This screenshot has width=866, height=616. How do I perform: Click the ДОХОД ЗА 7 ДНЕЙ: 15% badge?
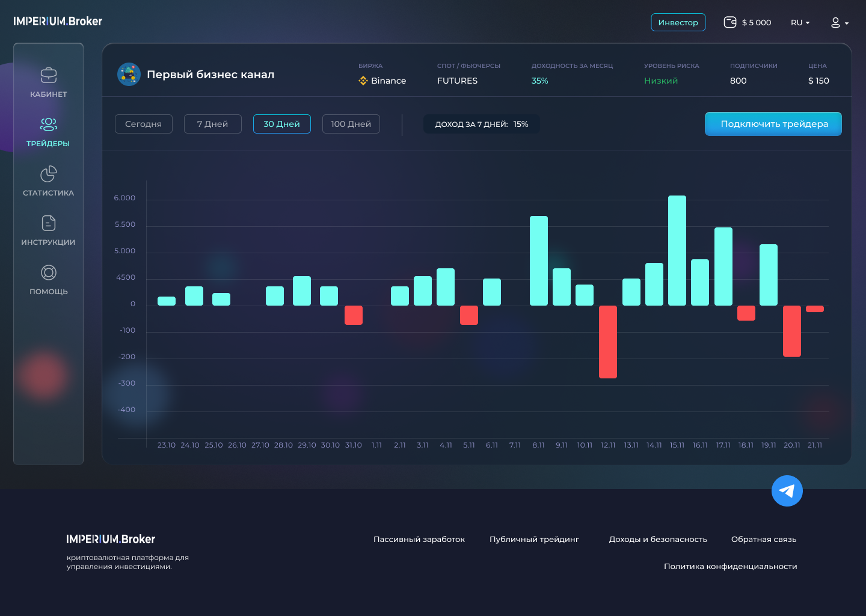click(x=482, y=124)
